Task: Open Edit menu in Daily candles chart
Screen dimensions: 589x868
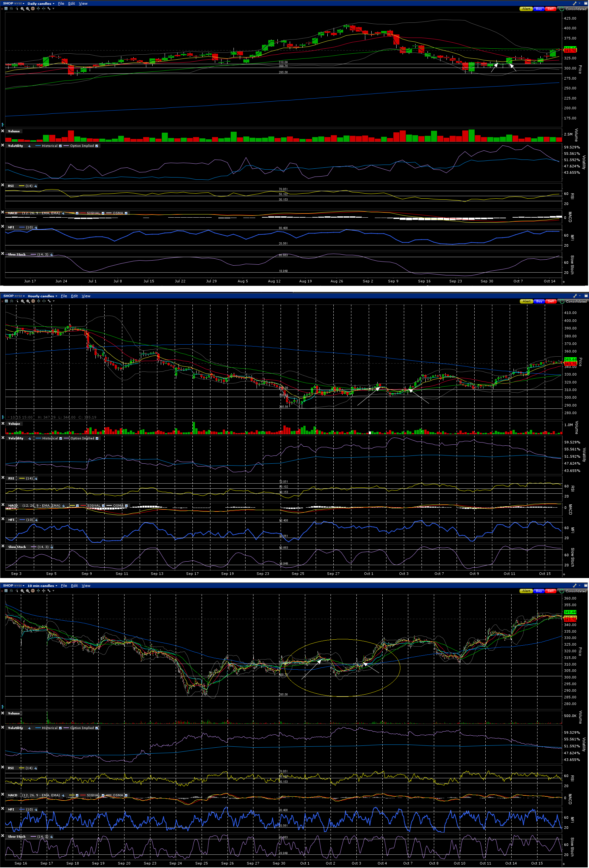Action: point(72,3)
